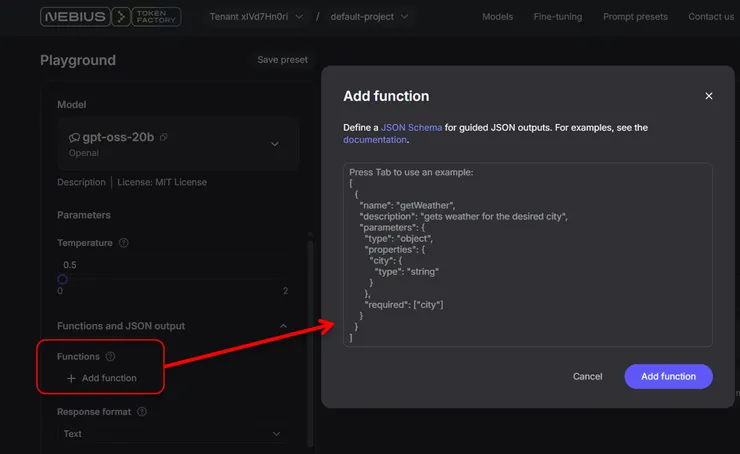Click the Temperature slider handle

(62, 280)
